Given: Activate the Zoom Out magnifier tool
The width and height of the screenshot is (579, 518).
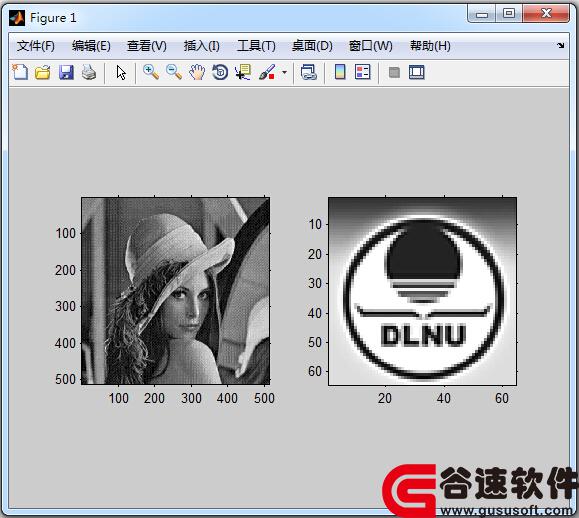Looking at the screenshot, I should [174, 72].
